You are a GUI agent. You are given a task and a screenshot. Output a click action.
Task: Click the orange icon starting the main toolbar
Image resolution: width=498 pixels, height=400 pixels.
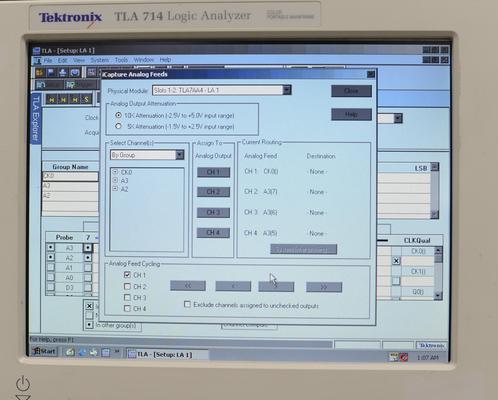[x=40, y=72]
